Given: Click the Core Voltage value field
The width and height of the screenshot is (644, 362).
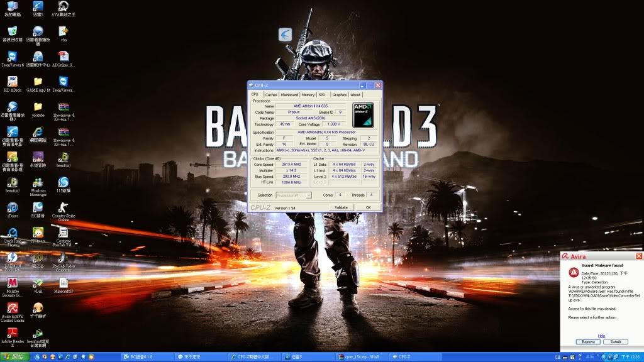Looking at the screenshot, I should coord(334,124).
